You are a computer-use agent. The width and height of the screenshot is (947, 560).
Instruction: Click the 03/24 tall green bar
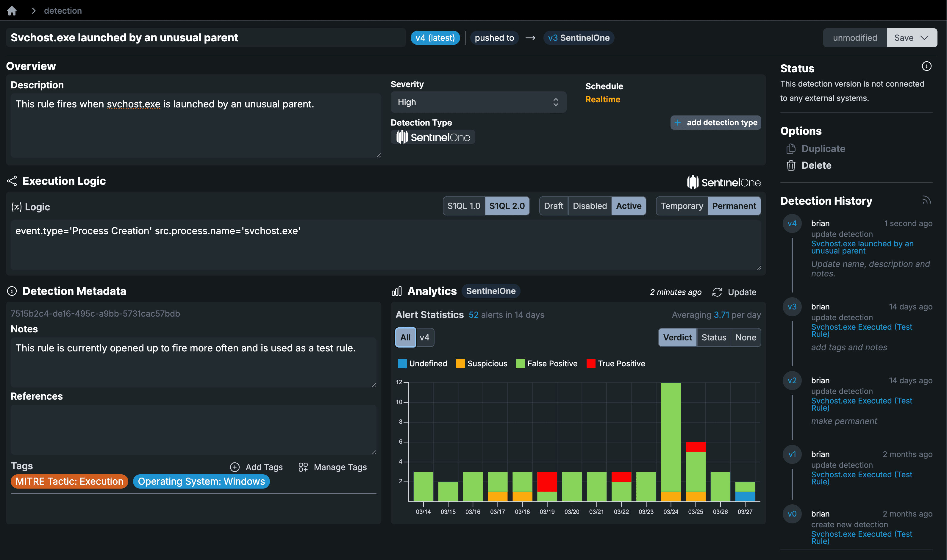pos(671,437)
